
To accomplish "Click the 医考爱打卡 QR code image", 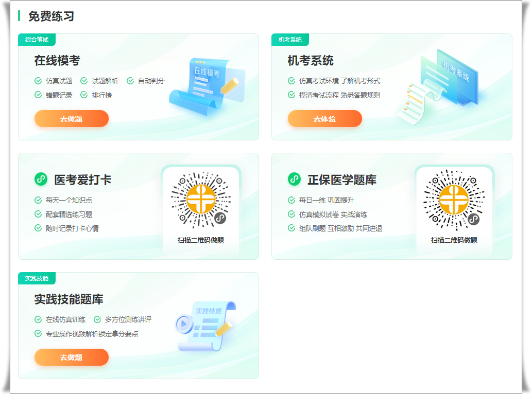I will (x=201, y=200).
